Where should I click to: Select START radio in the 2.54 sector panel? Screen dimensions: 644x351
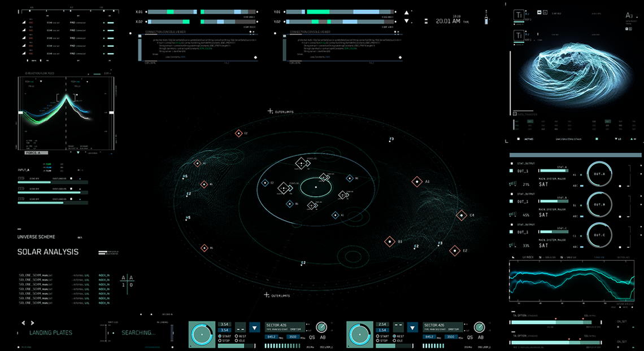[x=378, y=336]
